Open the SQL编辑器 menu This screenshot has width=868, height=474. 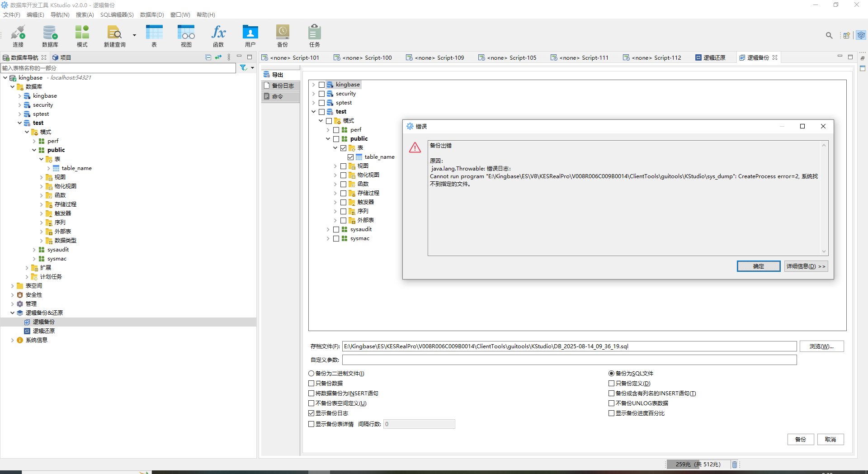[x=117, y=15]
